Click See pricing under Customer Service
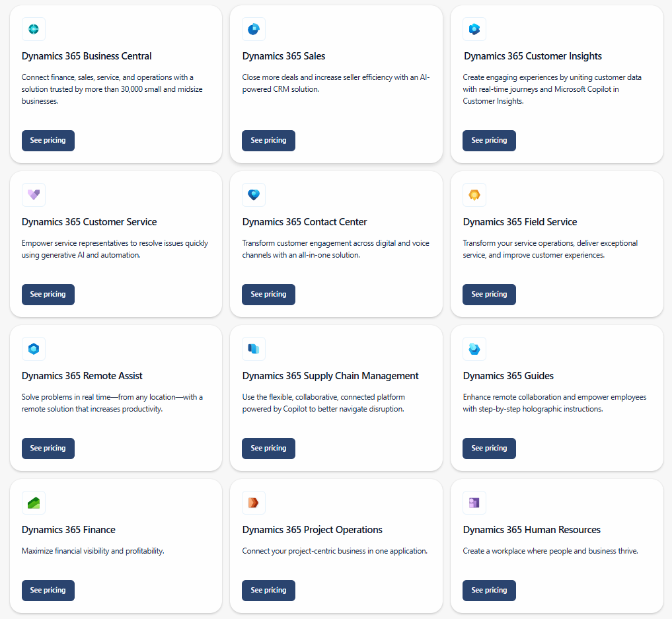 (48, 294)
